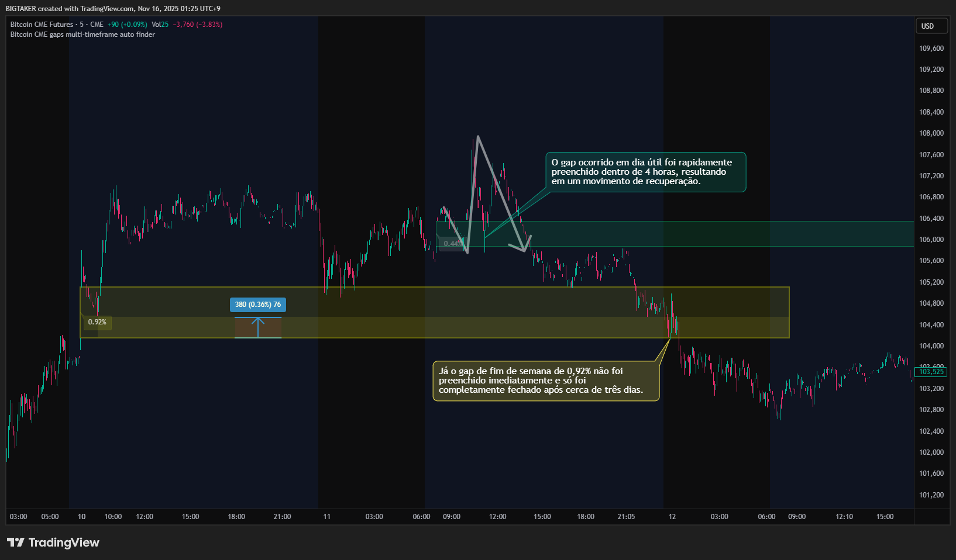Click the 104,000 price axis label

931,346
